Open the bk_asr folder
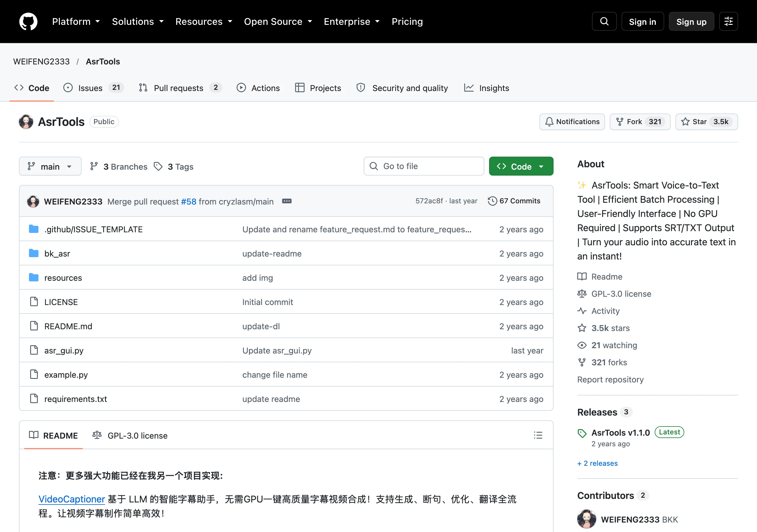This screenshot has height=532, width=757. point(57,254)
